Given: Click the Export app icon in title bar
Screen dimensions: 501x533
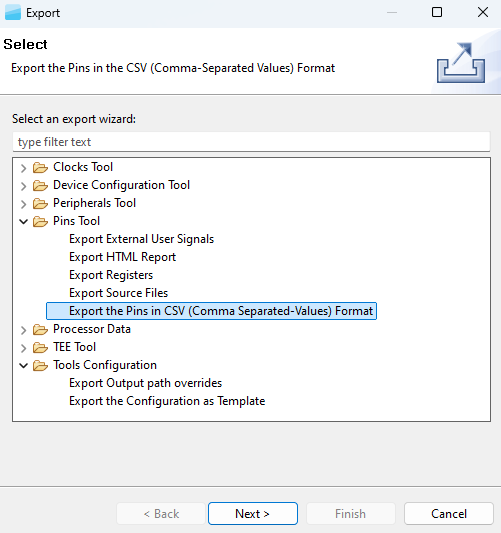Looking at the screenshot, I should (x=13, y=13).
